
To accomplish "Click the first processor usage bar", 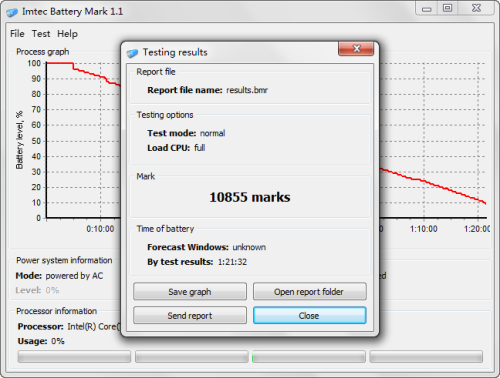I will click(74, 356).
